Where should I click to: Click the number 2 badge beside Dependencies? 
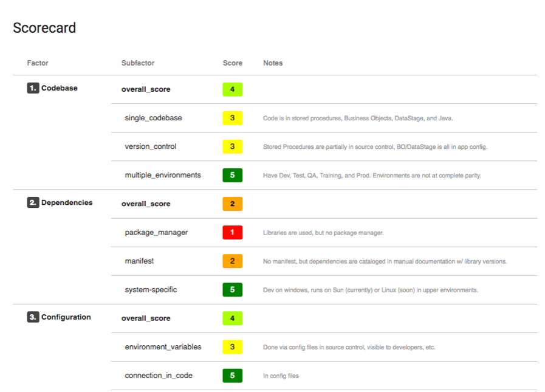pos(33,202)
